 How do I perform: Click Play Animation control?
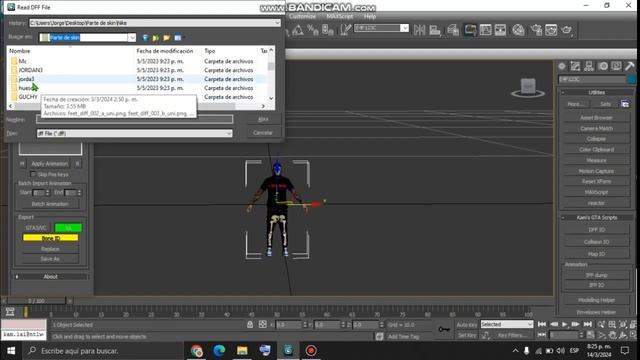pos(564,324)
